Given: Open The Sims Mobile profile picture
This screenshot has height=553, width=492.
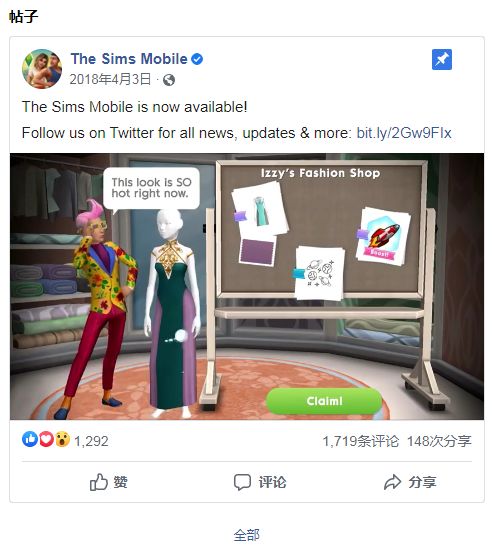Looking at the screenshot, I should (x=42, y=69).
